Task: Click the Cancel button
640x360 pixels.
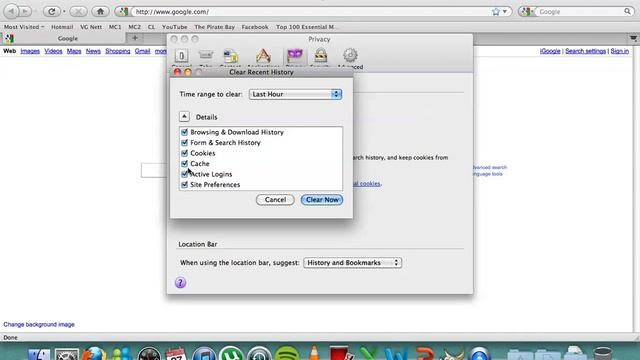Action: pos(275,200)
